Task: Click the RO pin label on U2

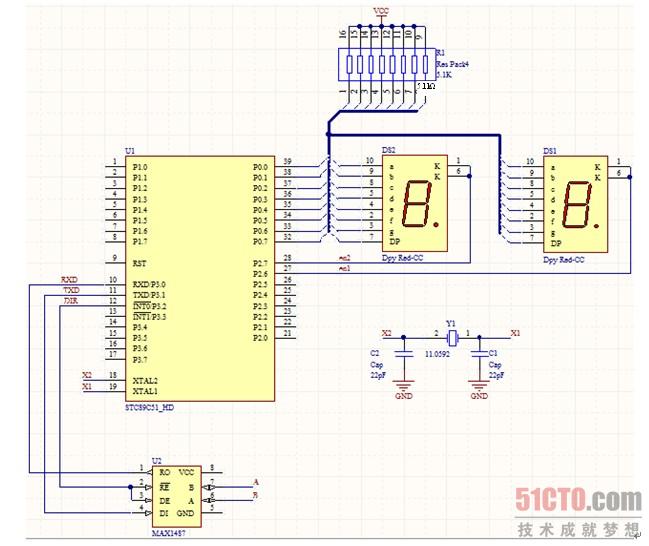Action: pos(164,472)
